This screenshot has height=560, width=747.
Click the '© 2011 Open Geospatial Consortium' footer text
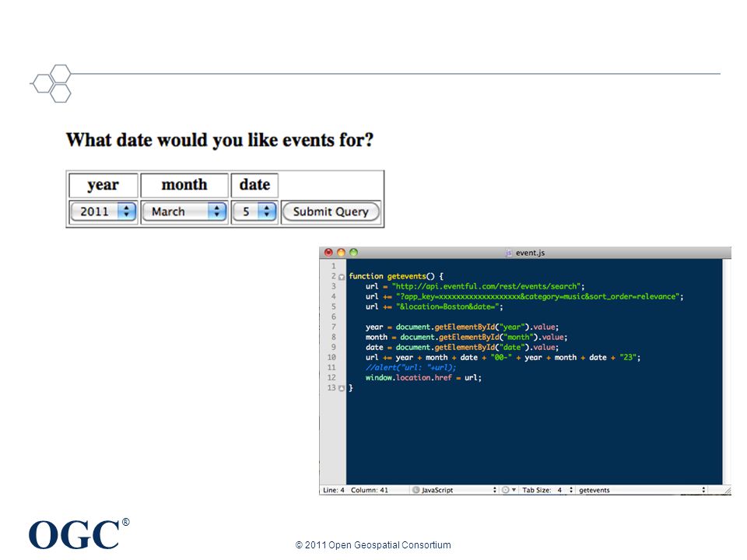point(373,544)
